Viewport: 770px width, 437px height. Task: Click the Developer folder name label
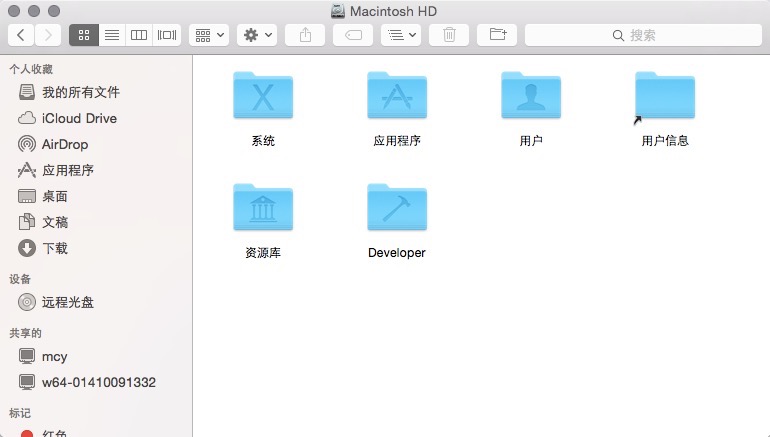point(397,252)
